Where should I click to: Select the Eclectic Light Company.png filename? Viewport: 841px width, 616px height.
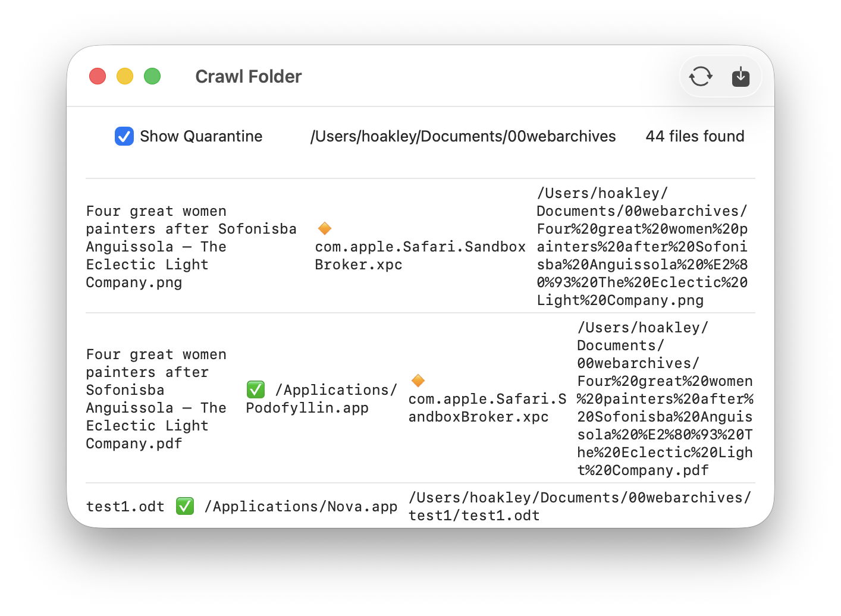[190, 247]
